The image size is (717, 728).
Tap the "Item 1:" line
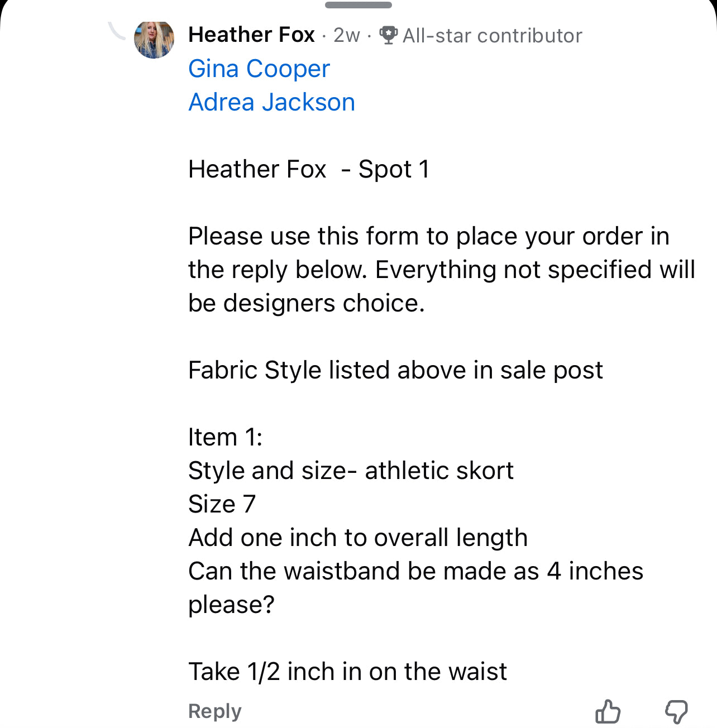click(x=225, y=437)
